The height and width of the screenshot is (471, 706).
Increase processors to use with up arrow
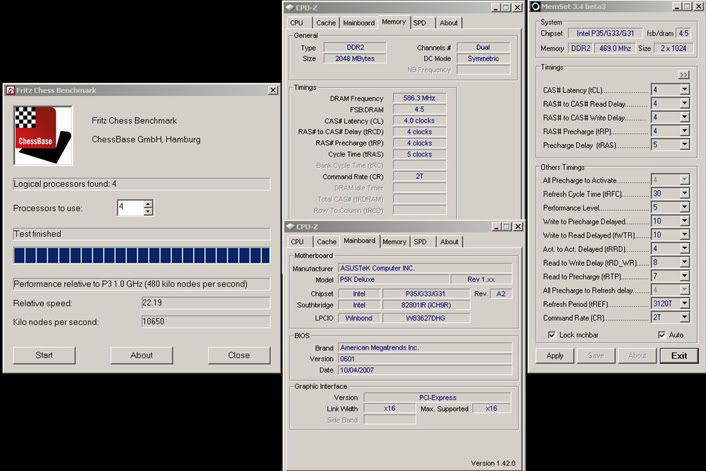(x=148, y=204)
